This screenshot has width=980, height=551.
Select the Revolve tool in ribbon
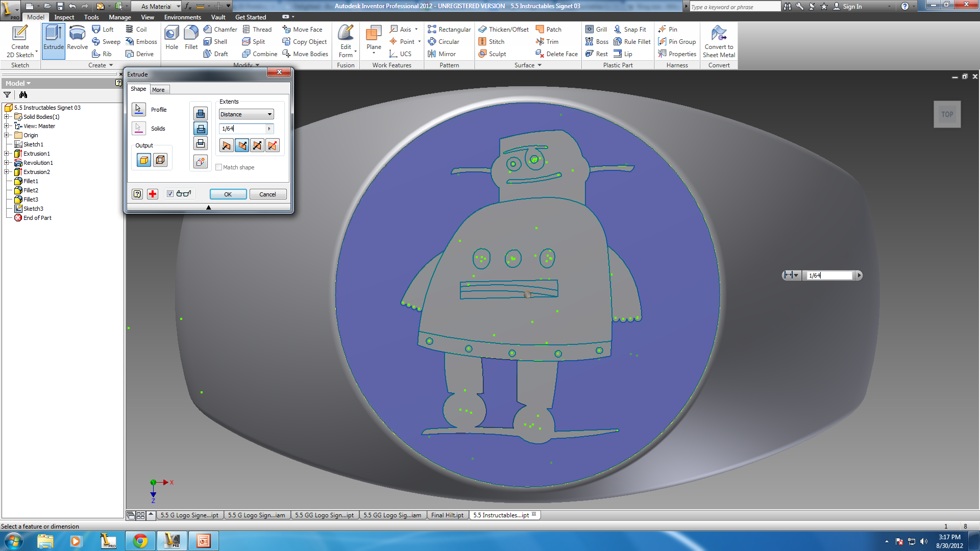point(77,38)
